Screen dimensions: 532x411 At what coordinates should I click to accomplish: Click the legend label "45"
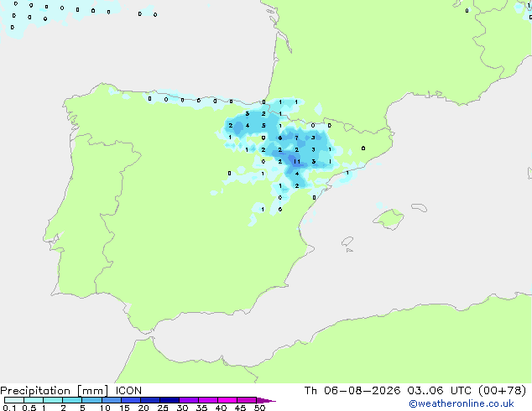point(240,408)
